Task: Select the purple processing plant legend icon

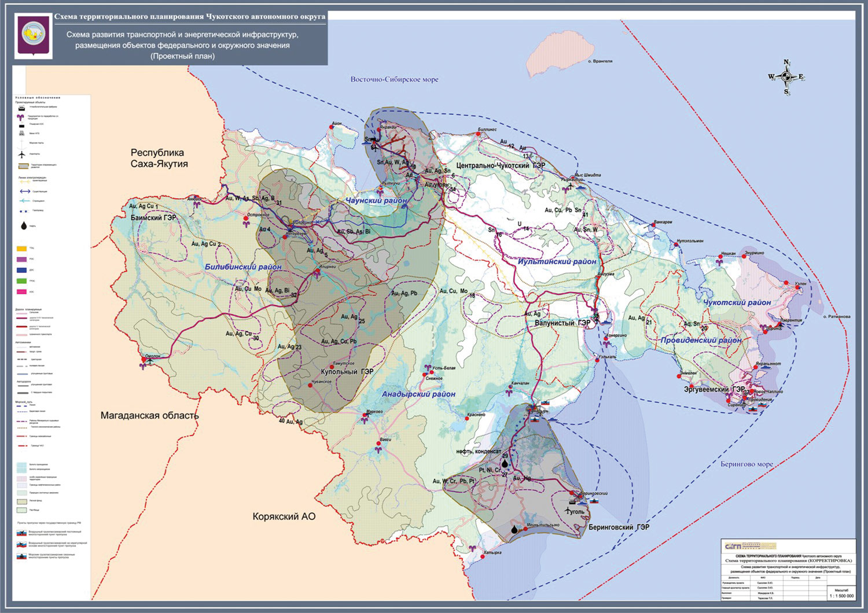Action: coord(21,117)
